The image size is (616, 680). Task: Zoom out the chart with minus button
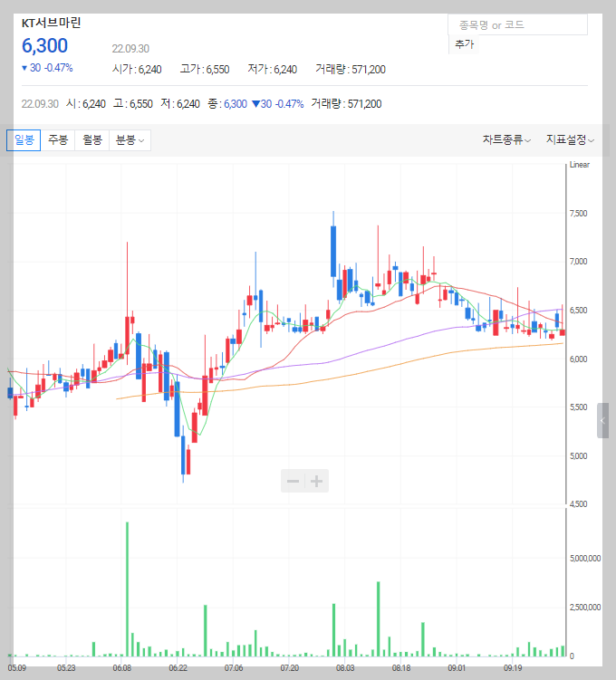tap(293, 481)
